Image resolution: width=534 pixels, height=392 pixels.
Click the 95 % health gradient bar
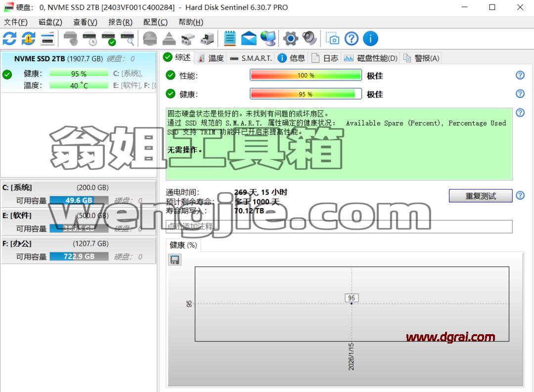306,94
